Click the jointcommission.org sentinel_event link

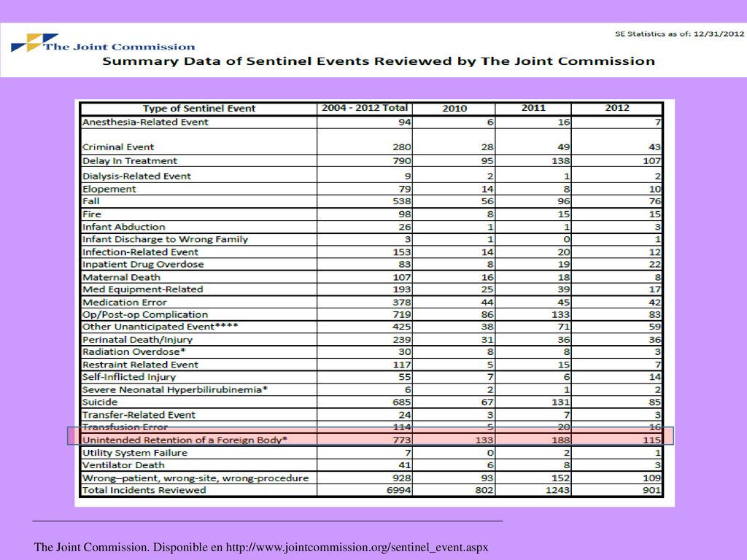[x=357, y=547]
